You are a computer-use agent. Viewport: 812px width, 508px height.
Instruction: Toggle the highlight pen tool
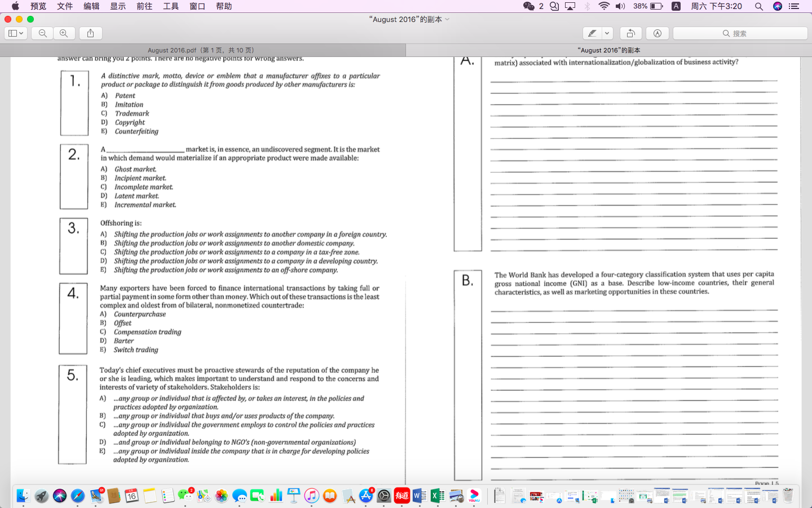[592, 33]
